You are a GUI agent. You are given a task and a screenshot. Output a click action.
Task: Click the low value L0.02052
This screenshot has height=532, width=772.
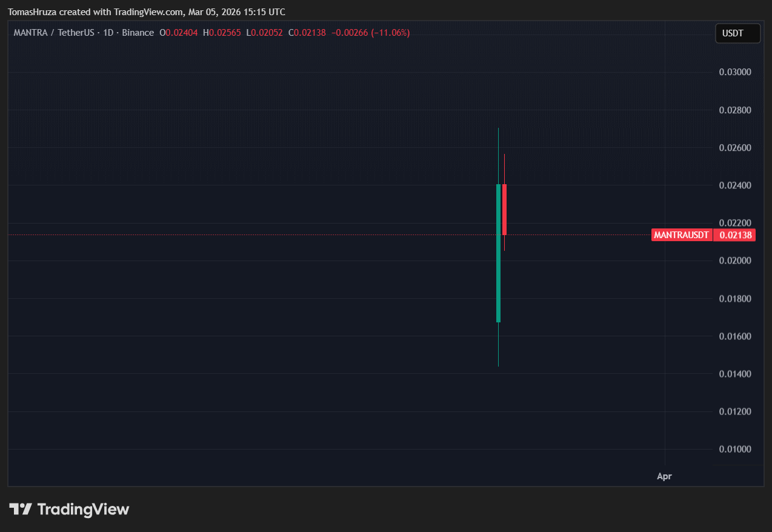pyautogui.click(x=264, y=33)
